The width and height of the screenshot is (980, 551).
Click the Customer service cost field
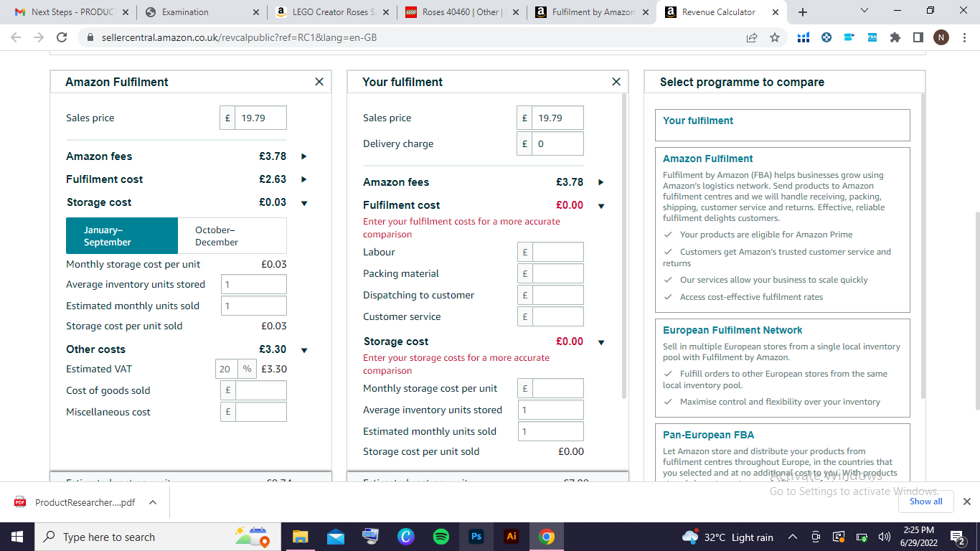point(557,316)
